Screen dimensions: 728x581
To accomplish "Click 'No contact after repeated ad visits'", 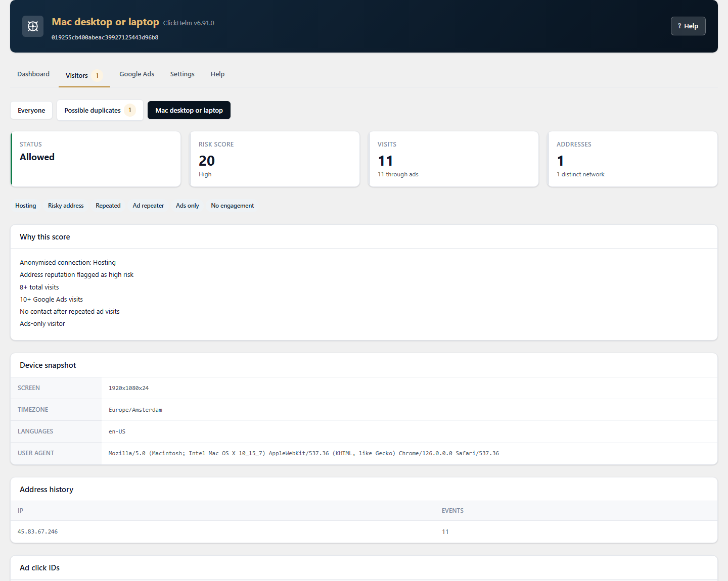I will tap(70, 312).
